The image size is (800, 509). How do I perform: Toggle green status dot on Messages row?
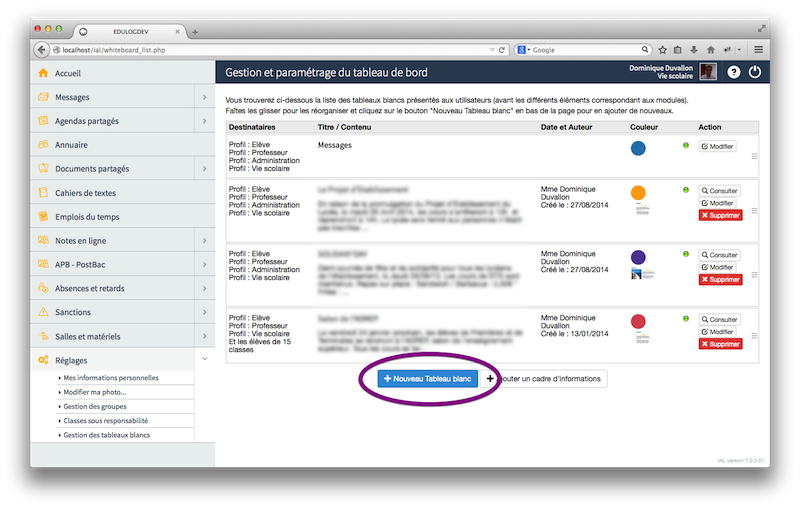coord(686,146)
